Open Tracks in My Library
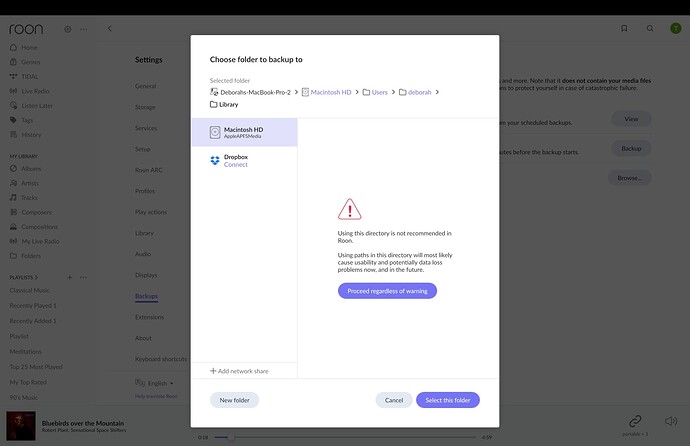This screenshot has width=690, height=446. click(29, 197)
